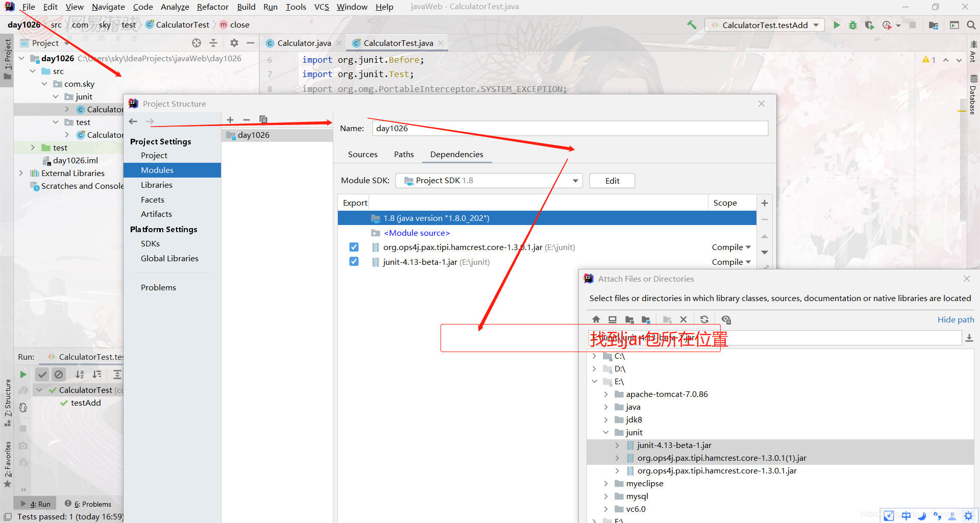
Task: Go back arrow in Project Structure
Action: click(133, 121)
